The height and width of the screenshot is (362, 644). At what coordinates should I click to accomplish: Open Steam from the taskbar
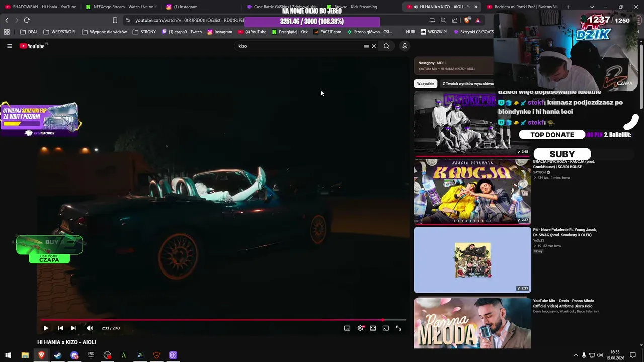(x=58, y=355)
